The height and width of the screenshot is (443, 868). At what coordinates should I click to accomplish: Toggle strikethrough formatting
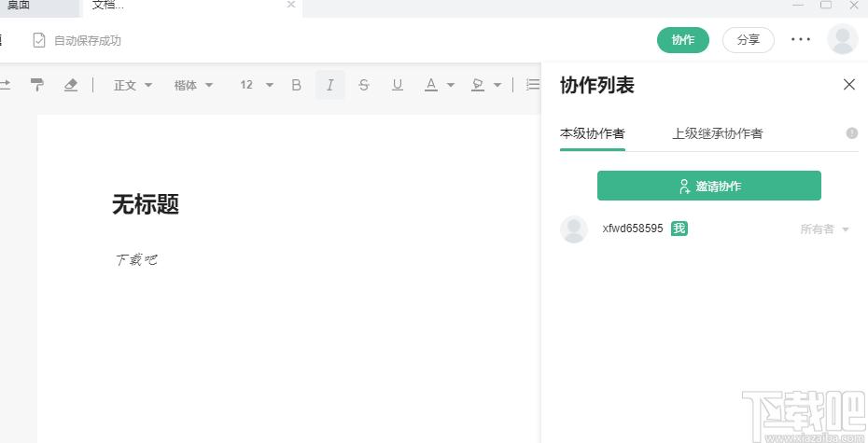pos(364,85)
